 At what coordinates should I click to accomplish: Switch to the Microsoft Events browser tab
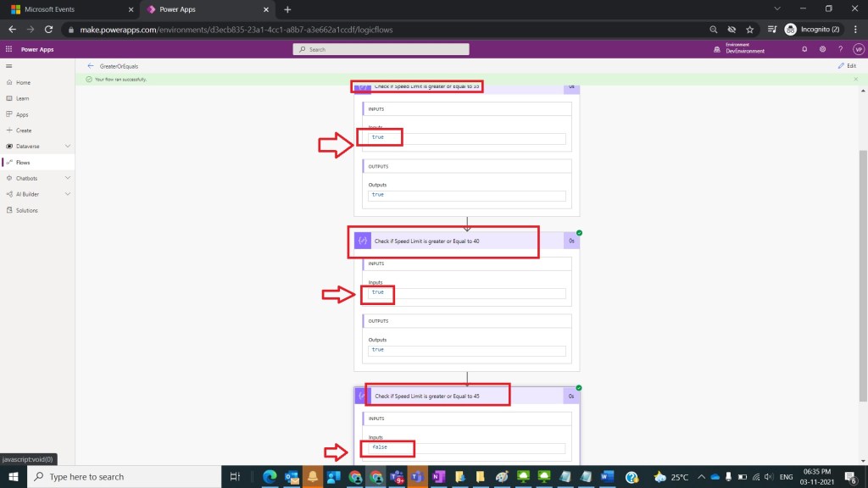tap(66, 9)
